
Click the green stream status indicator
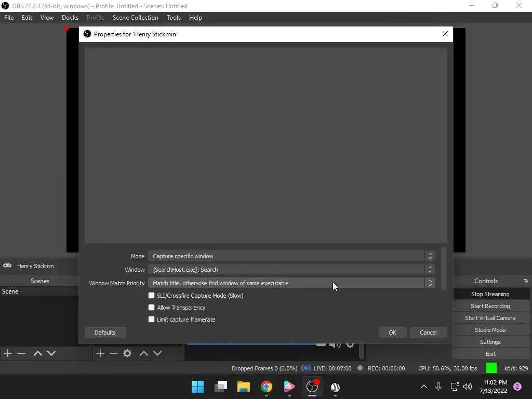(x=491, y=368)
